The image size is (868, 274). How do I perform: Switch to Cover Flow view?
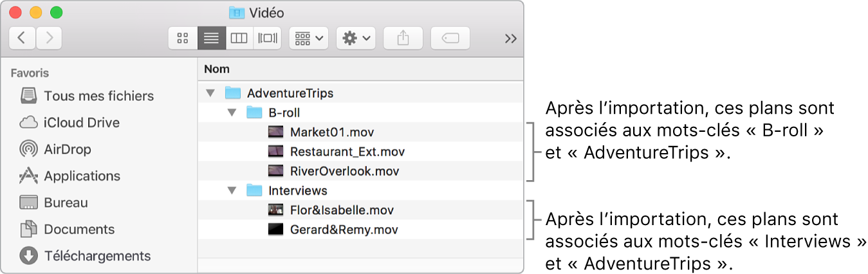[267, 38]
